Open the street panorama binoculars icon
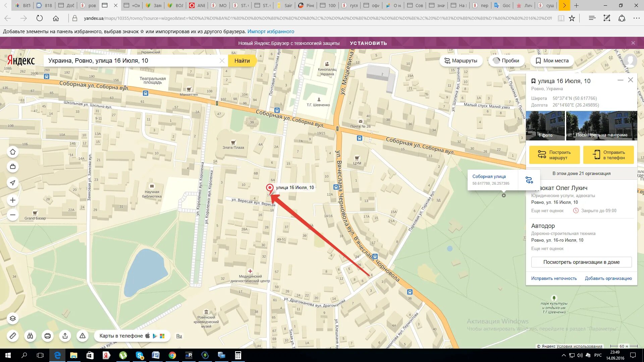 click(x=30, y=336)
